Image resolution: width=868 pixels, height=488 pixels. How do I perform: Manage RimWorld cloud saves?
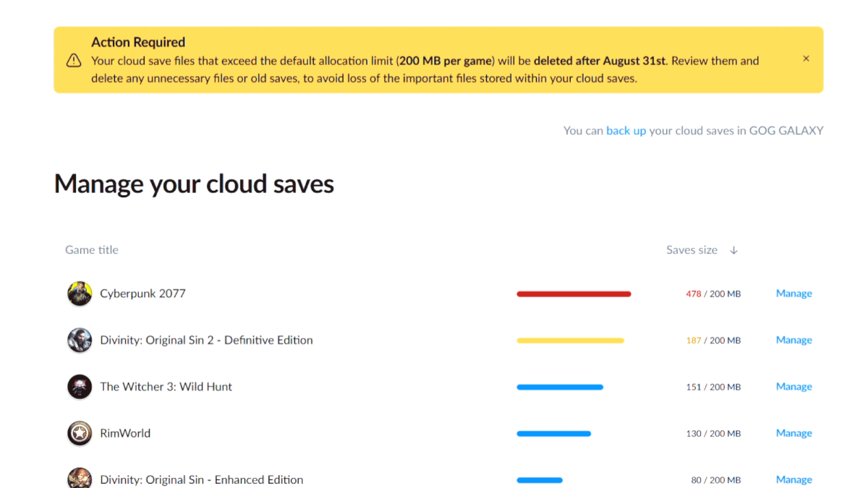(x=793, y=433)
